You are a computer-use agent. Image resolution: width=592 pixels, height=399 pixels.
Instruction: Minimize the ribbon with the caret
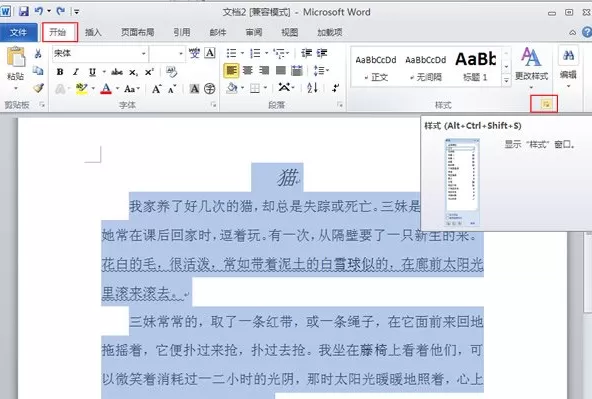pyautogui.click(x=573, y=32)
